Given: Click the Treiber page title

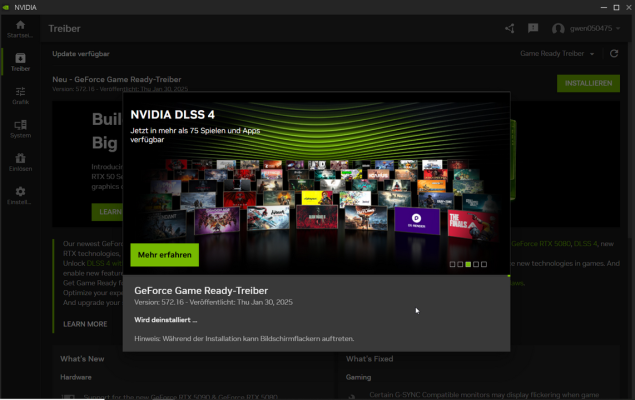Looking at the screenshot, I should tap(64, 29).
